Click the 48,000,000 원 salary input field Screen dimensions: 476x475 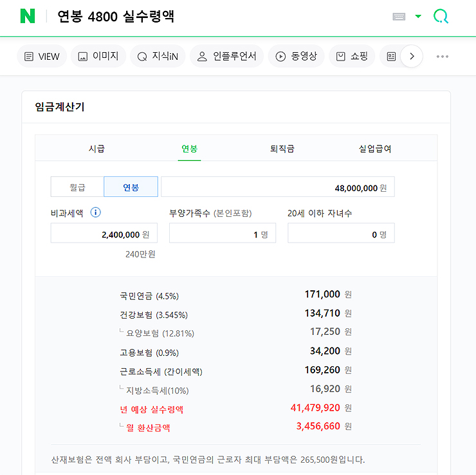coord(278,187)
